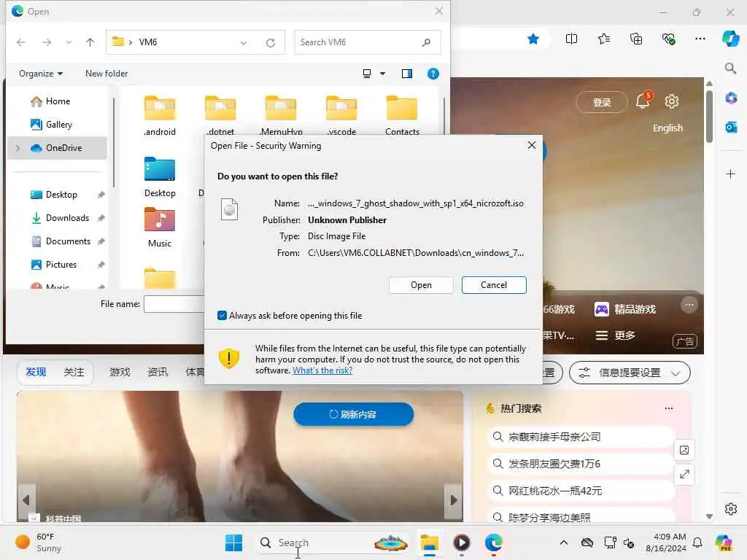This screenshot has width=747, height=560.
Task: Open Edge Favorites list icon
Action: click(x=603, y=39)
